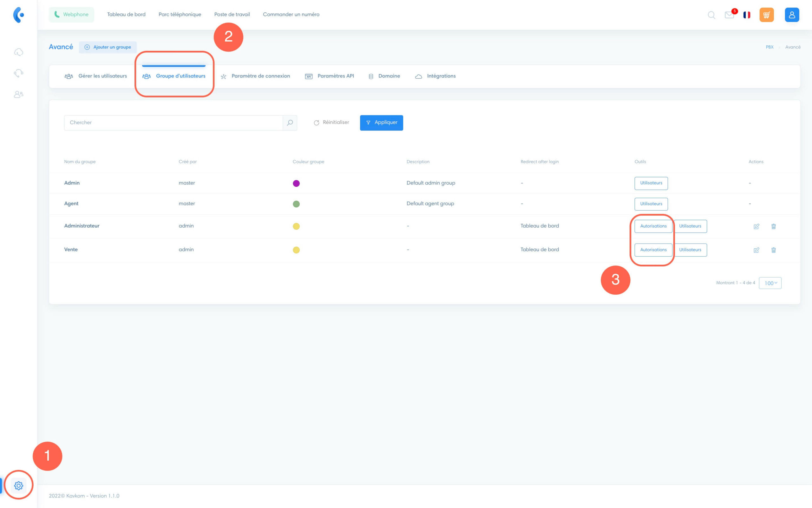Screen dimensions: 812x508
Task: Switch to Groupe d'utilisateurs tab
Action: (174, 76)
